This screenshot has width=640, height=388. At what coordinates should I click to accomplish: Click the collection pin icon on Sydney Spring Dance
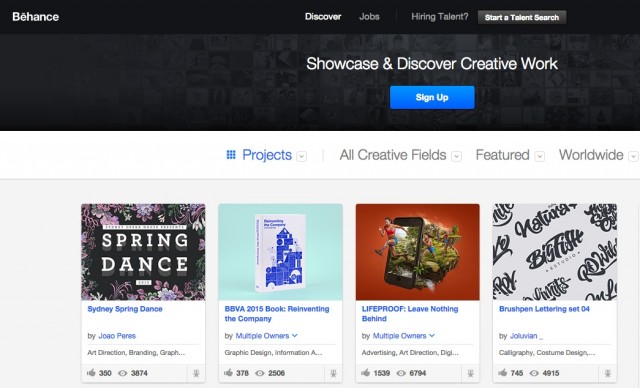click(196, 373)
